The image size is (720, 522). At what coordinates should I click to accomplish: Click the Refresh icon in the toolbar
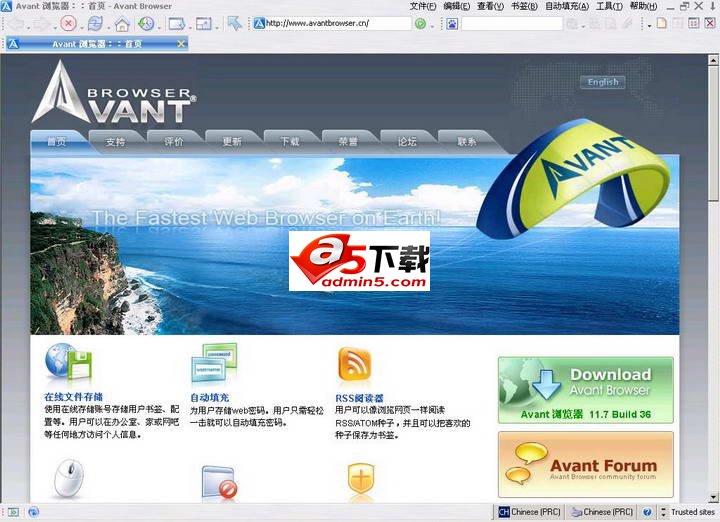click(96, 23)
